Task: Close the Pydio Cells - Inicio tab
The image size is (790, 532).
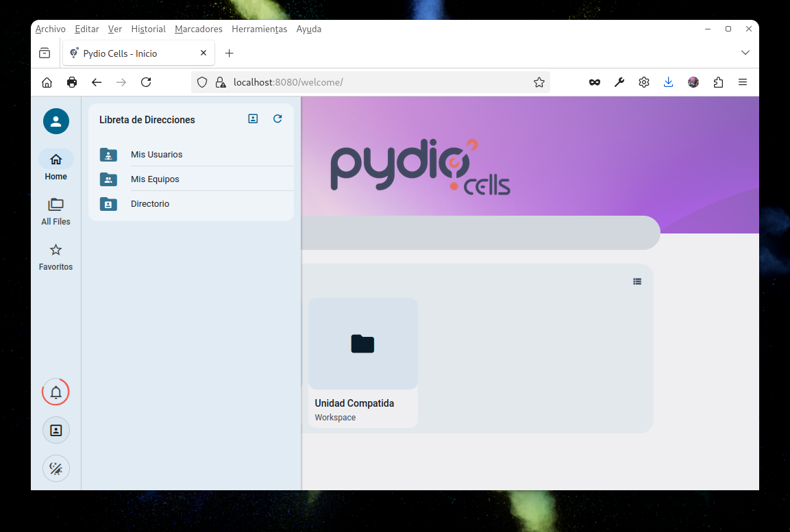Action: pos(203,53)
